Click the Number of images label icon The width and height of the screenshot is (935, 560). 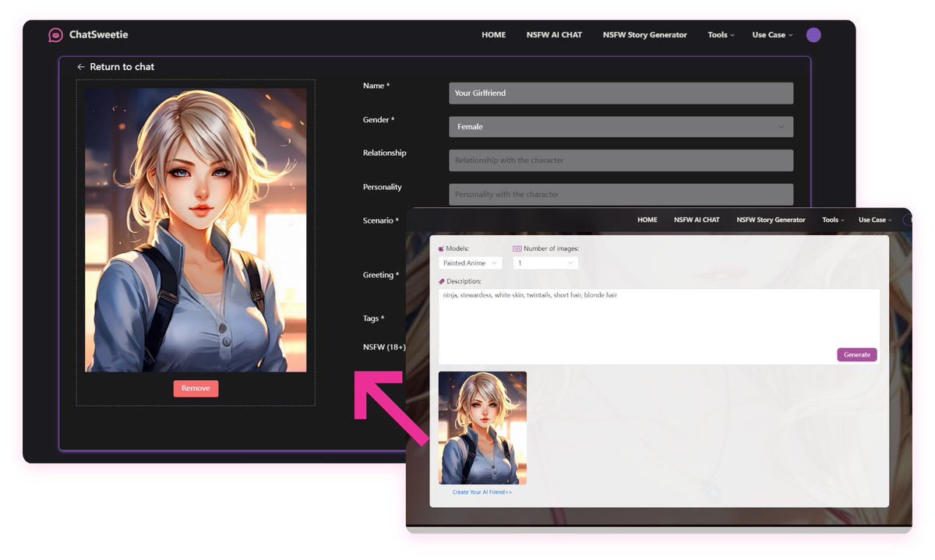click(517, 248)
